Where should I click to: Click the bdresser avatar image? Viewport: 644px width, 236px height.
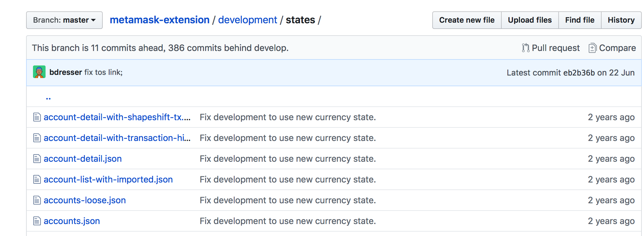(39, 72)
